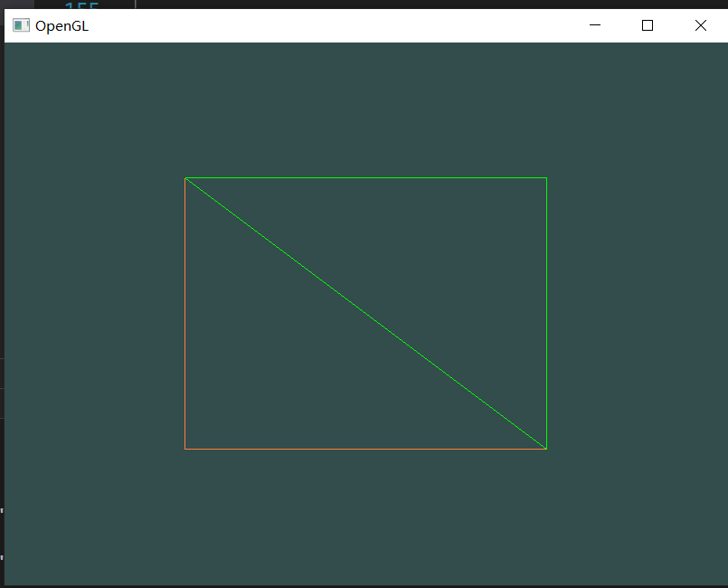This screenshot has height=588, width=728.
Task: Minimize the OpenGL window
Action: point(595,25)
